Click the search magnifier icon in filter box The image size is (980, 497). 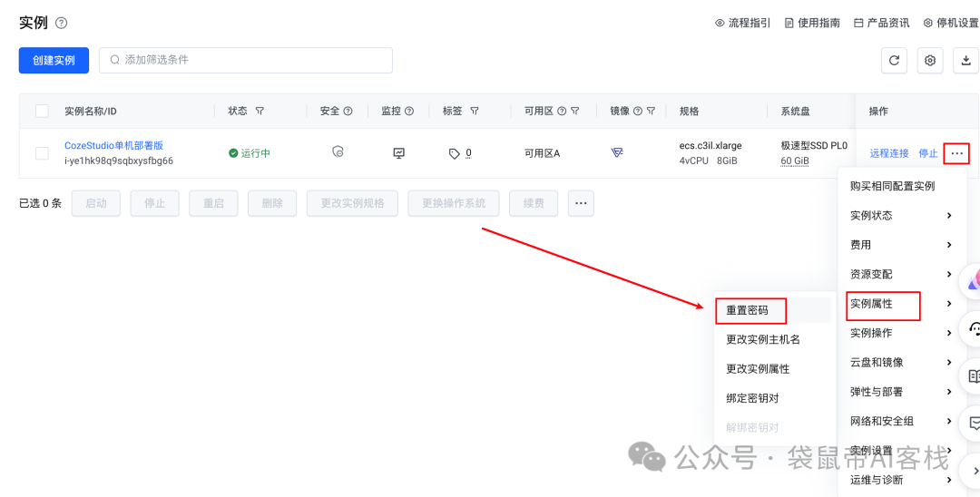(x=115, y=61)
